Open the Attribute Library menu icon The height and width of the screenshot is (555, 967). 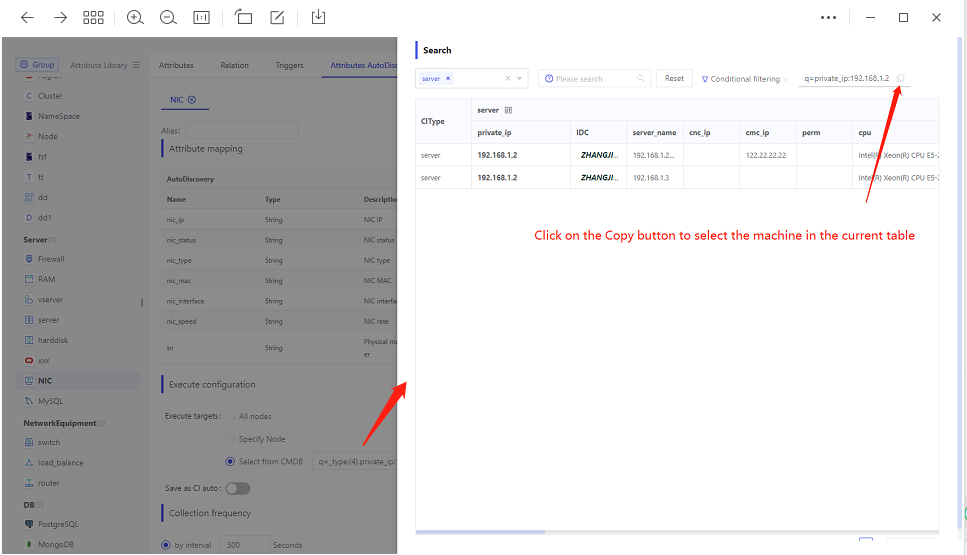point(136,65)
